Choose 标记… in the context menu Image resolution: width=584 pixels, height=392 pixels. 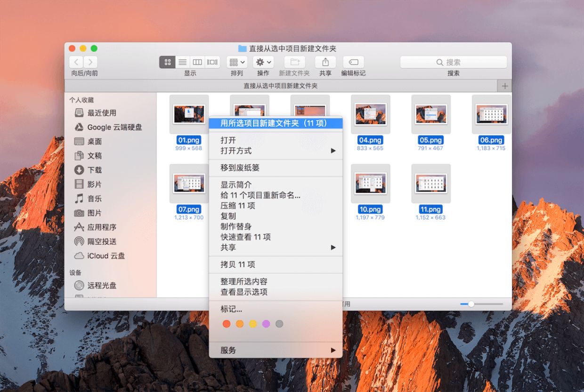pyautogui.click(x=276, y=309)
